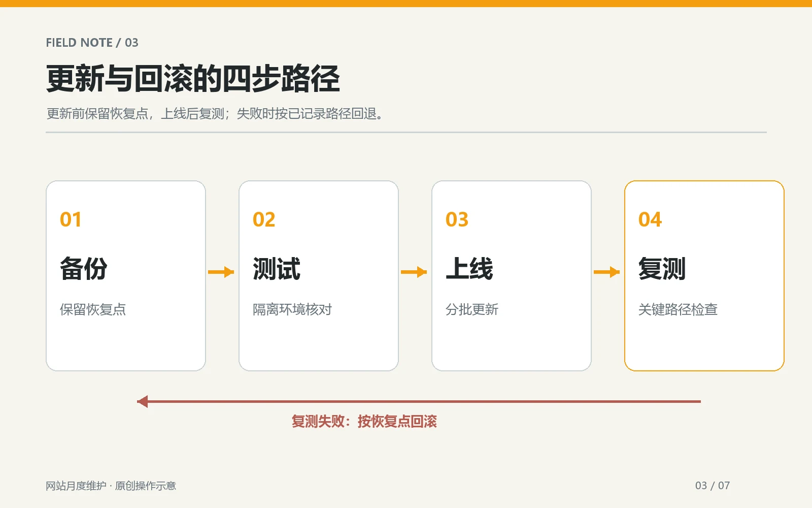Select the 复测 step heading
The image size is (812, 508).
coord(662,269)
